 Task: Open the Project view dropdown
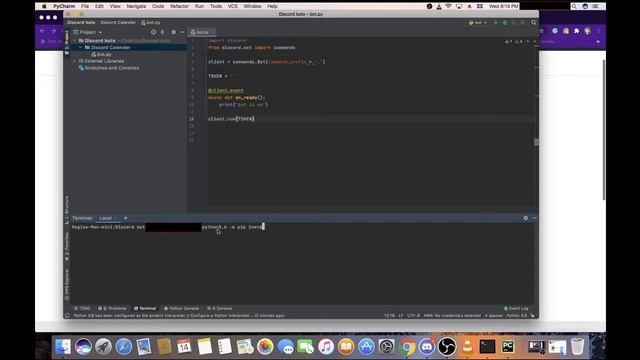point(88,32)
